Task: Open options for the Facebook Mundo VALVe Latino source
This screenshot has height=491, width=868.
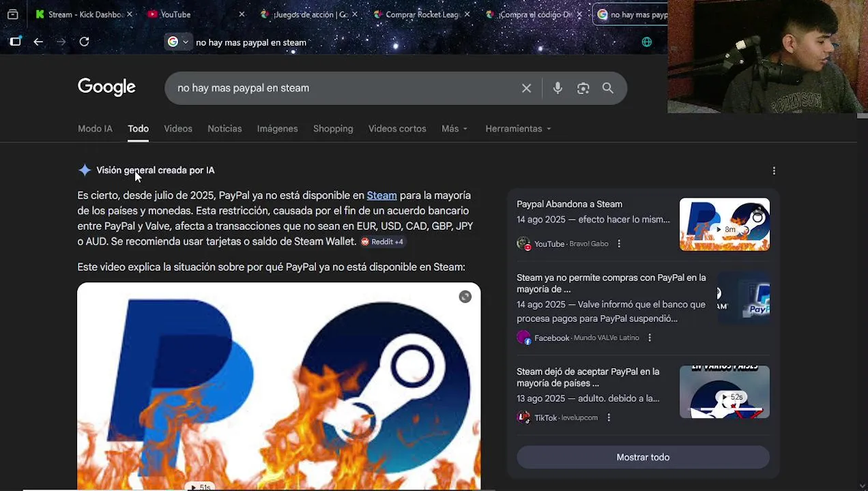Action: pyautogui.click(x=650, y=338)
